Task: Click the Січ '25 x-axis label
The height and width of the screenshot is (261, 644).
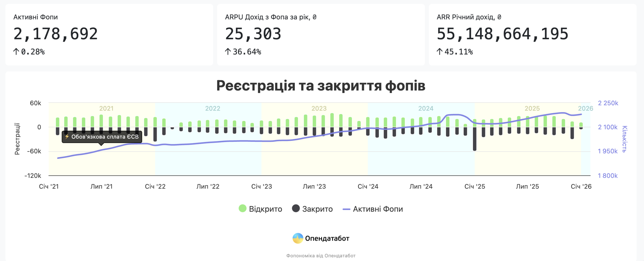Action: [x=474, y=186]
